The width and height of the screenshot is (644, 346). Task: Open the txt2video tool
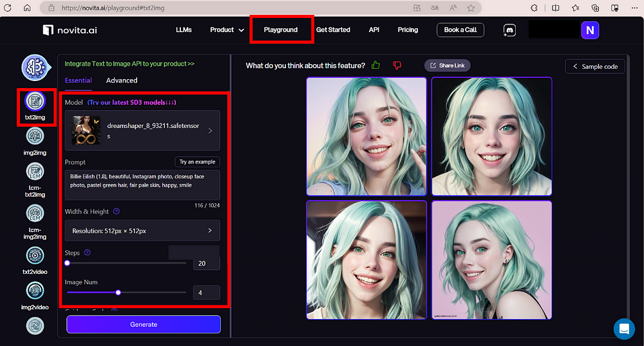pos(35,255)
